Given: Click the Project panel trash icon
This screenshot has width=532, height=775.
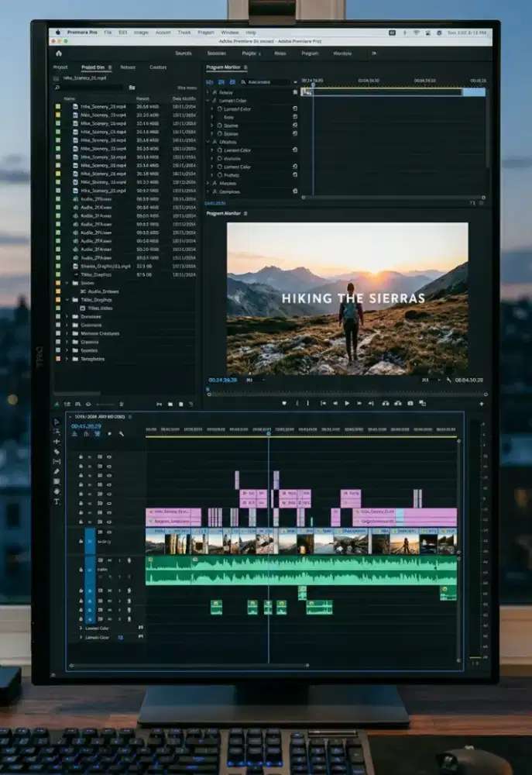Looking at the screenshot, I should pyautogui.click(x=191, y=405).
